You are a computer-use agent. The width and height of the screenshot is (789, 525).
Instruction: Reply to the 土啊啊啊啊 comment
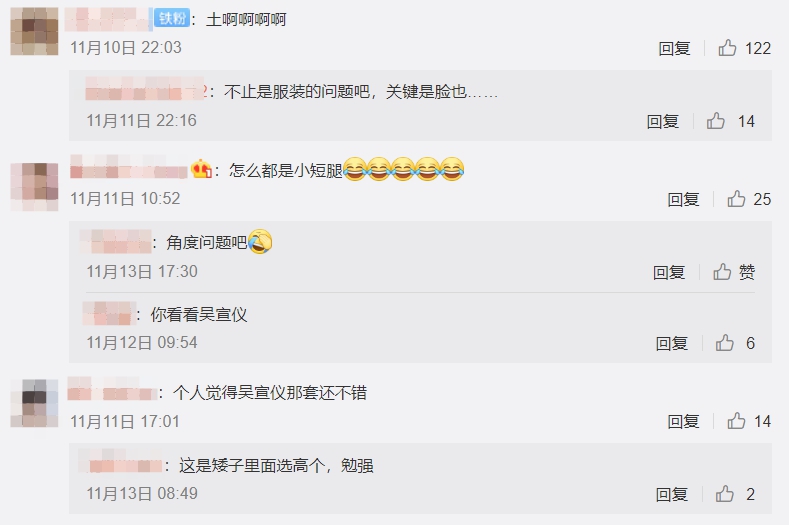point(674,48)
